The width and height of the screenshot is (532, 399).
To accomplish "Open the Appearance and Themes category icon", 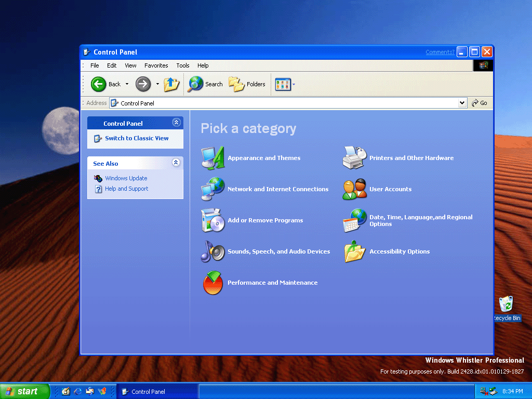I will 212,158.
